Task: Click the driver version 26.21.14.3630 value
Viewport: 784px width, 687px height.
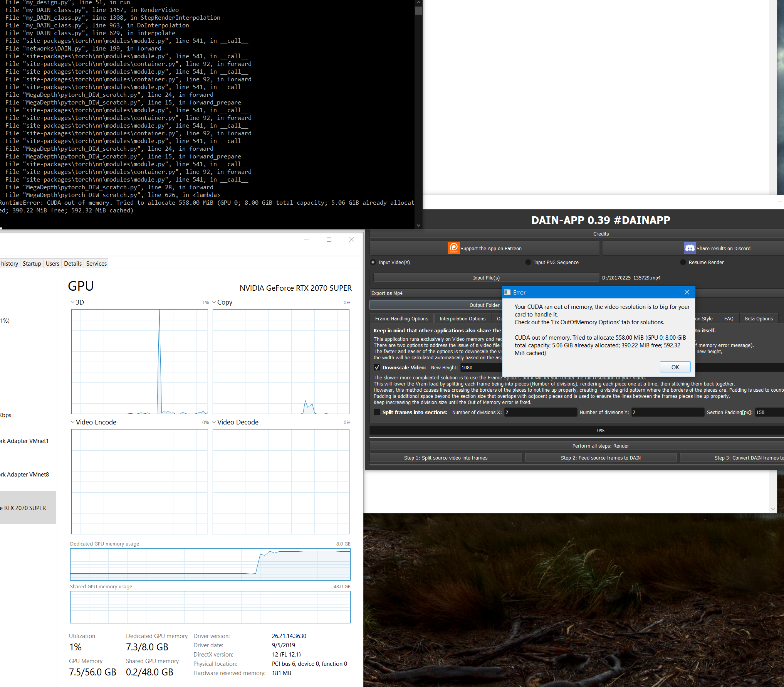Action: [x=289, y=636]
